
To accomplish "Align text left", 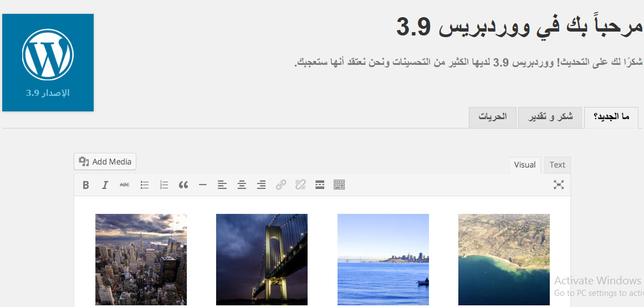I will [x=222, y=185].
